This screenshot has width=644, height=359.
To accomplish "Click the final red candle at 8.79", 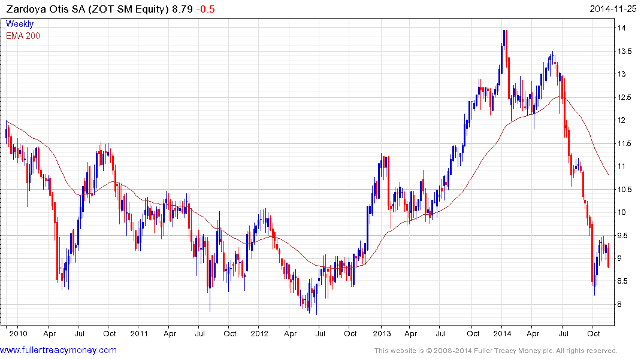I will coord(608,257).
